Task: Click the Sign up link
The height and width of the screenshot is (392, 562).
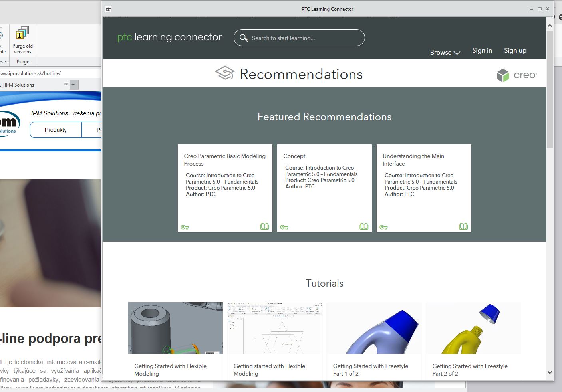Action: [515, 51]
